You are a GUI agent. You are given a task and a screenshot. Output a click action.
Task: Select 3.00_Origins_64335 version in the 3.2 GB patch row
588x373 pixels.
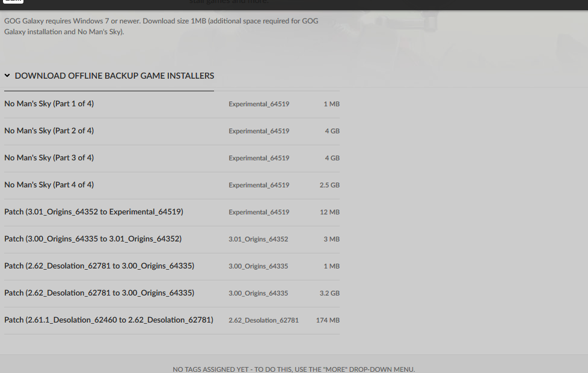click(x=259, y=293)
